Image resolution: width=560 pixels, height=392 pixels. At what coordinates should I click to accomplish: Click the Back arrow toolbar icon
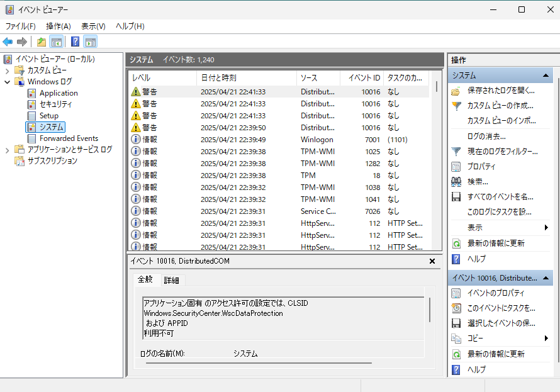click(x=8, y=42)
